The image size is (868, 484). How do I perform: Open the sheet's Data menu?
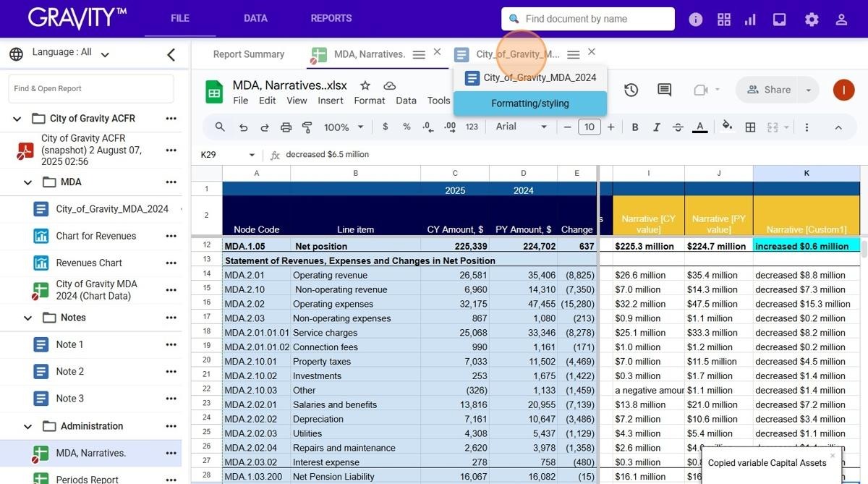(406, 101)
